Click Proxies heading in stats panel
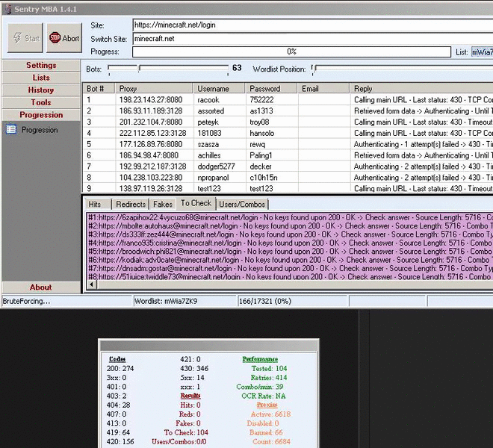Image resolution: width=493 pixels, height=448 pixels. (x=267, y=405)
